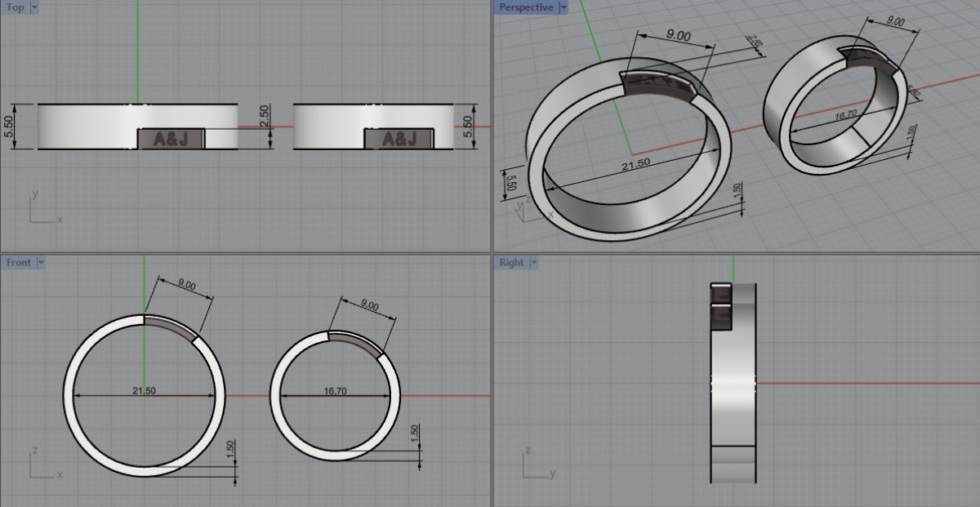Image resolution: width=980 pixels, height=507 pixels.
Task: Open the Top viewport dropdown arrow
Action: [x=33, y=7]
